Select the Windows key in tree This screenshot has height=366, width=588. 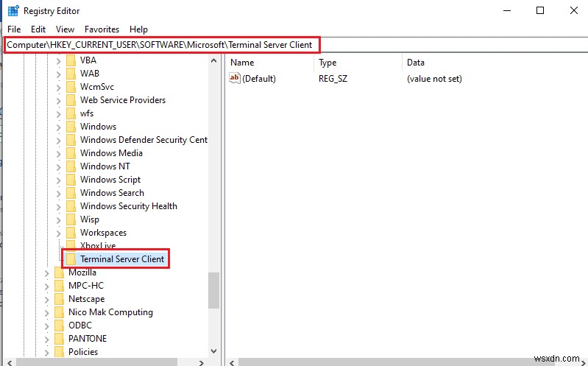click(x=99, y=127)
